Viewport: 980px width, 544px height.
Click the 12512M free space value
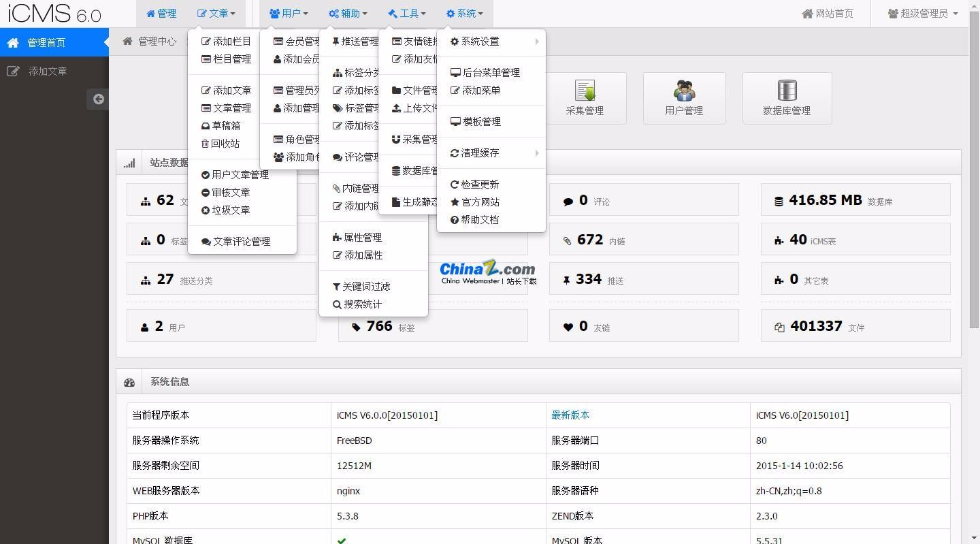click(354, 466)
